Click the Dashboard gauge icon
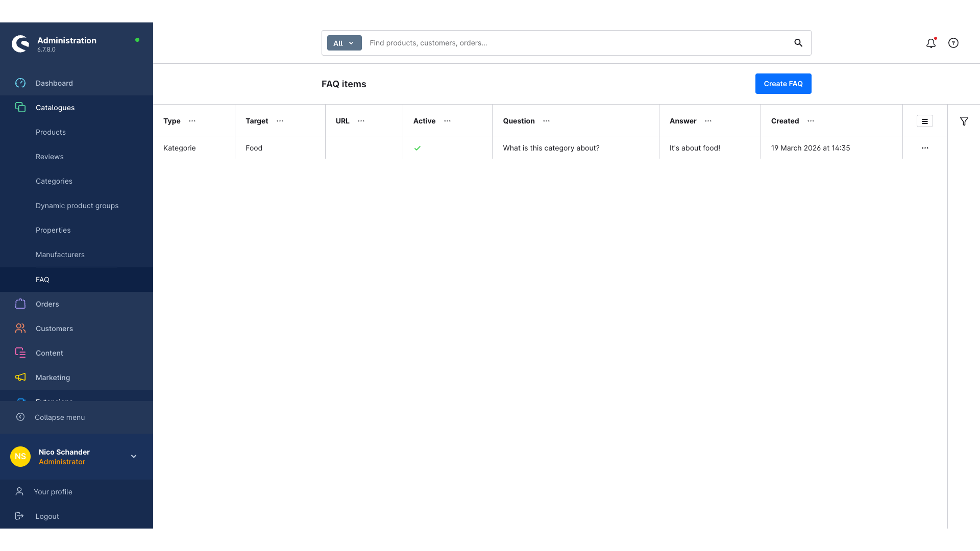 [20, 83]
